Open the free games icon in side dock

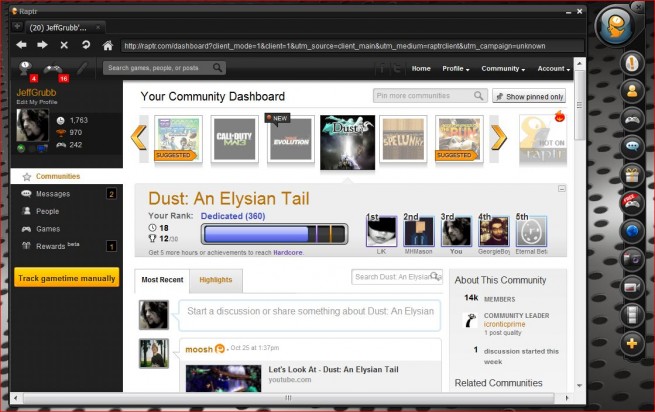click(632, 203)
